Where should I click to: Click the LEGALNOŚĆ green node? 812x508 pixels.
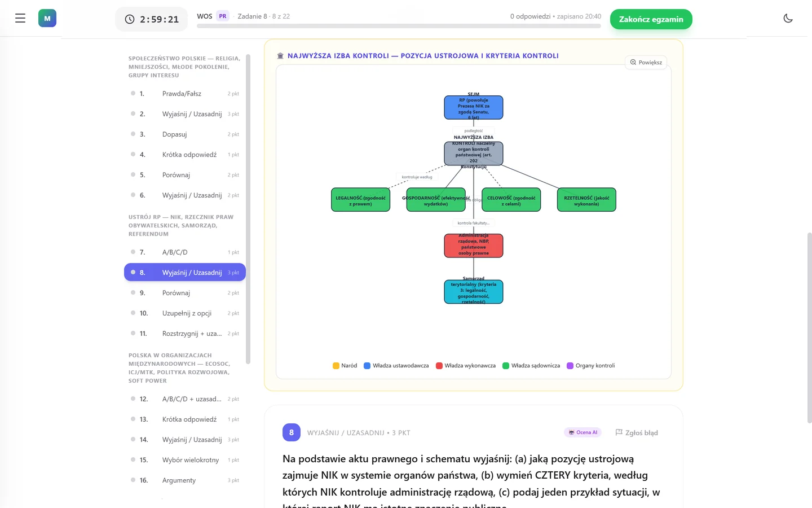point(361,200)
